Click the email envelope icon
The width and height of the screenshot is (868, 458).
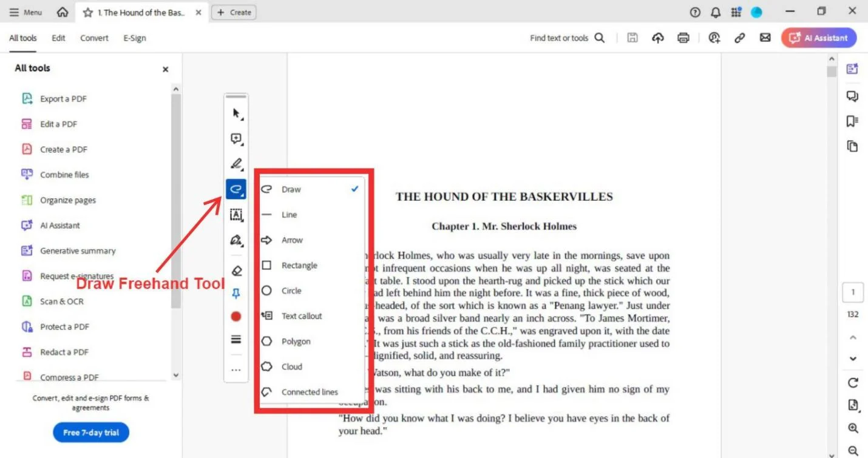tap(765, 38)
